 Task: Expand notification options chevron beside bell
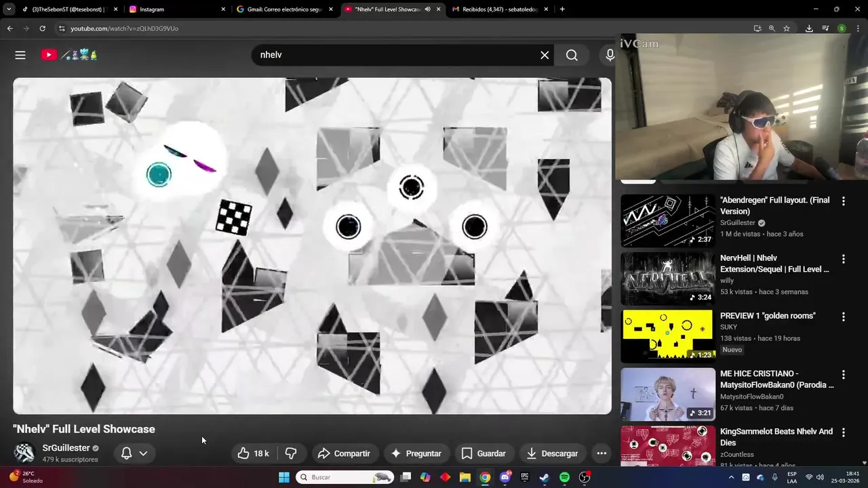143,453
